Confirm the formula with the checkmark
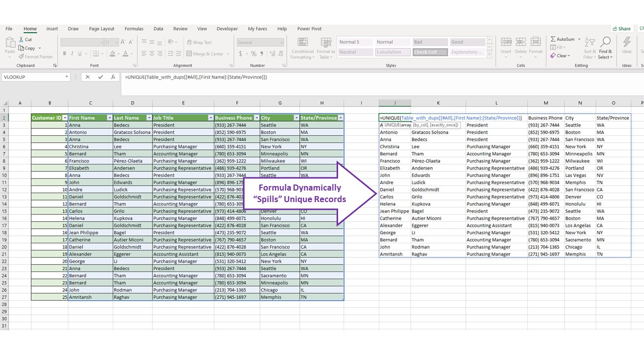 click(x=100, y=77)
